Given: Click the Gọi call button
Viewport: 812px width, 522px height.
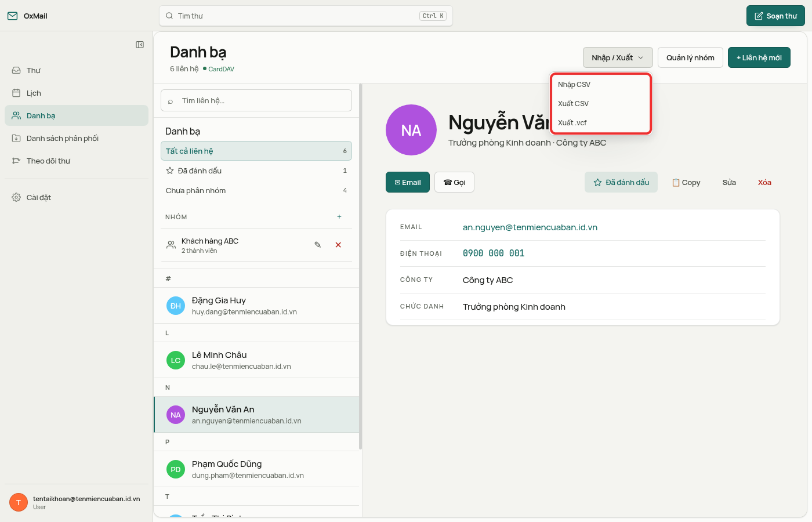Looking at the screenshot, I should [454, 182].
